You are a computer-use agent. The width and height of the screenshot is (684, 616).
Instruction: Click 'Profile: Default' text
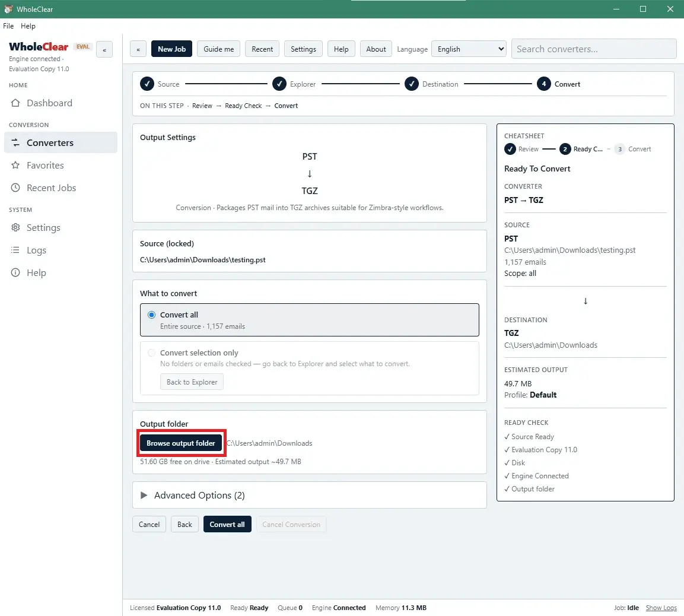pos(530,395)
